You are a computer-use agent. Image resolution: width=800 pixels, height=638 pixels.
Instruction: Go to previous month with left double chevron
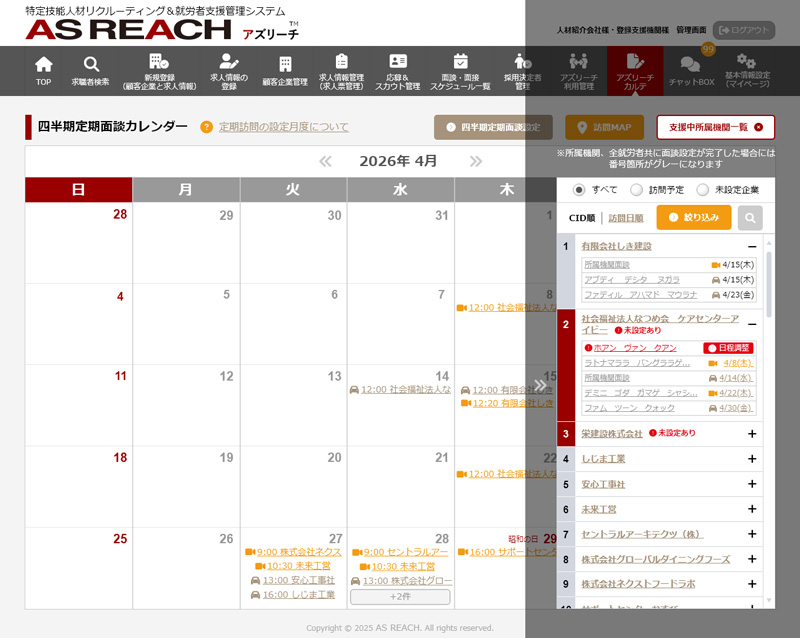[x=325, y=161]
